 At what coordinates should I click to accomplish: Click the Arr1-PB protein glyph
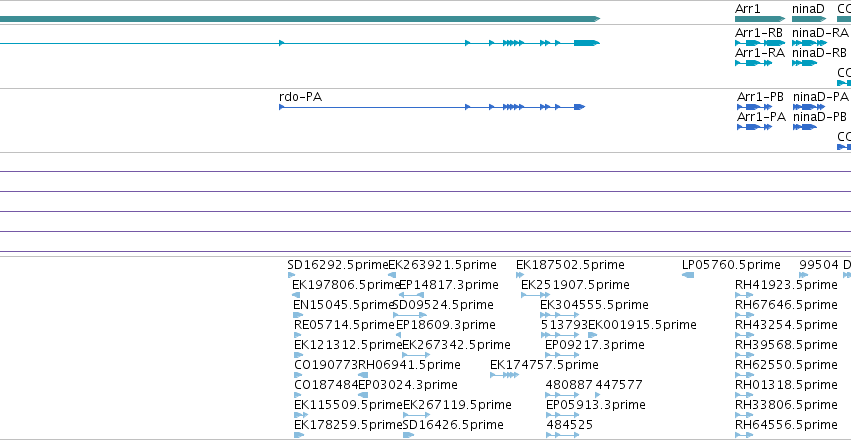pos(754,107)
